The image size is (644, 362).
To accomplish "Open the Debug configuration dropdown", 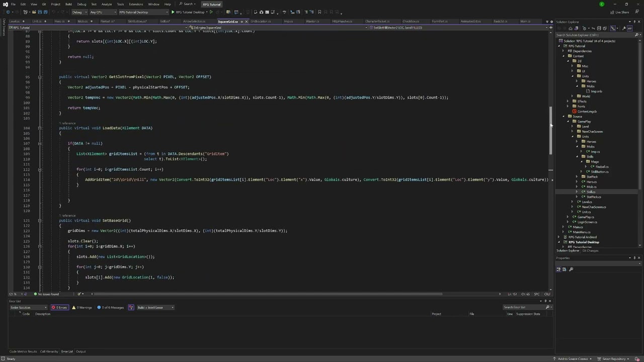I will point(78,12).
